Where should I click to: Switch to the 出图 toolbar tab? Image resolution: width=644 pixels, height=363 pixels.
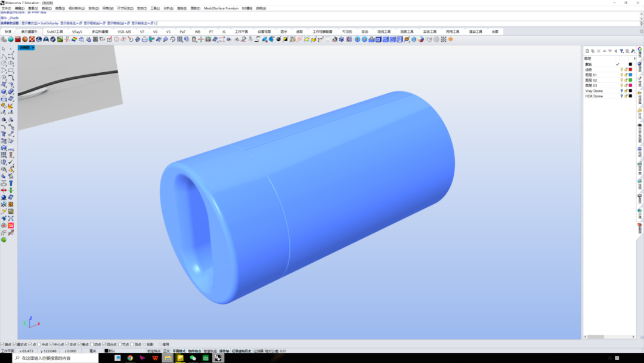coord(495,32)
